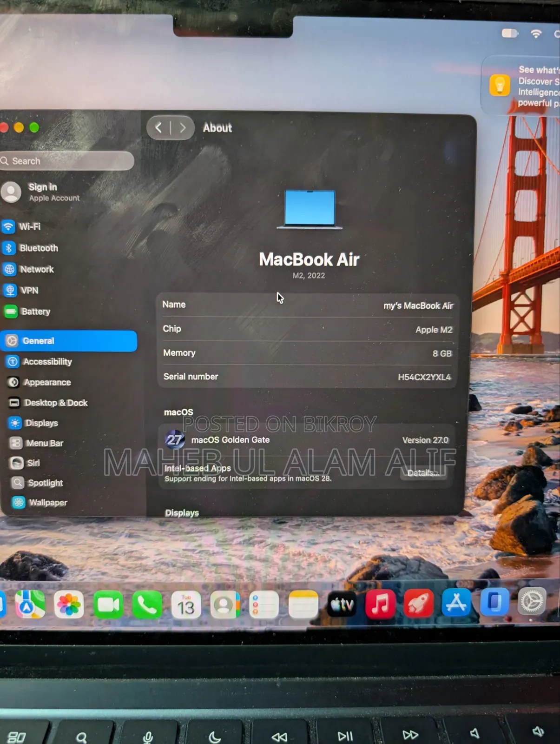The height and width of the screenshot is (744, 560).
Task: Open the Phone app in dock
Action: point(147,605)
